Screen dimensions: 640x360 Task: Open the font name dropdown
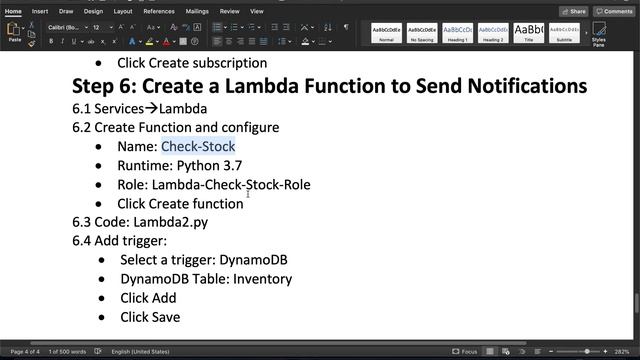pos(87,27)
